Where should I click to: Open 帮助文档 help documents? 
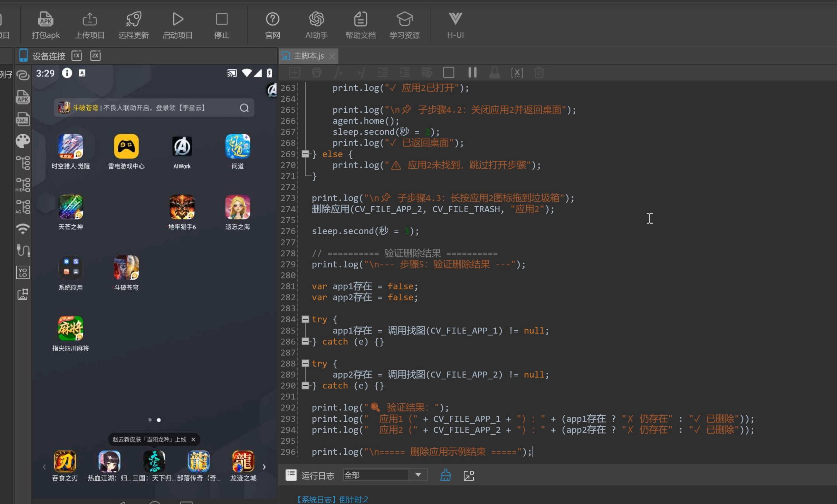click(361, 26)
